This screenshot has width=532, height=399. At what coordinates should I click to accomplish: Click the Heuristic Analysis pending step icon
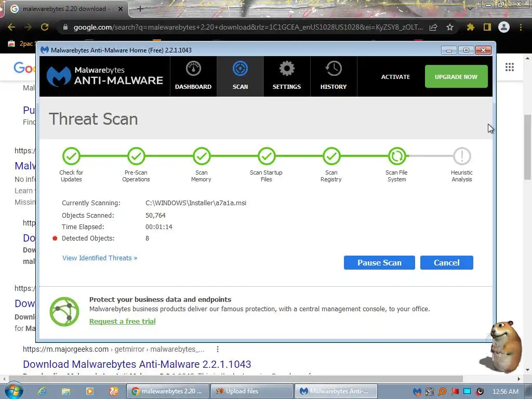click(462, 156)
